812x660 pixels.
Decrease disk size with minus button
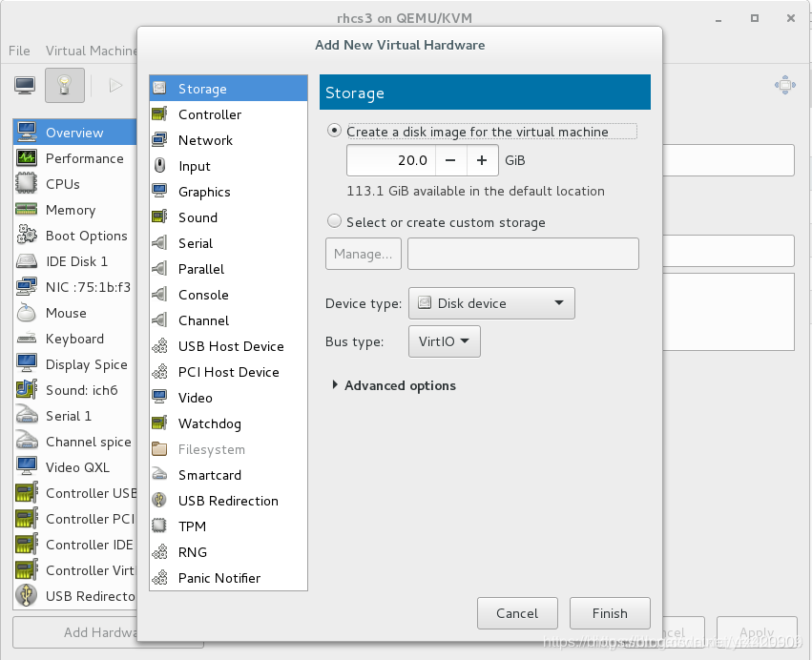click(x=451, y=160)
